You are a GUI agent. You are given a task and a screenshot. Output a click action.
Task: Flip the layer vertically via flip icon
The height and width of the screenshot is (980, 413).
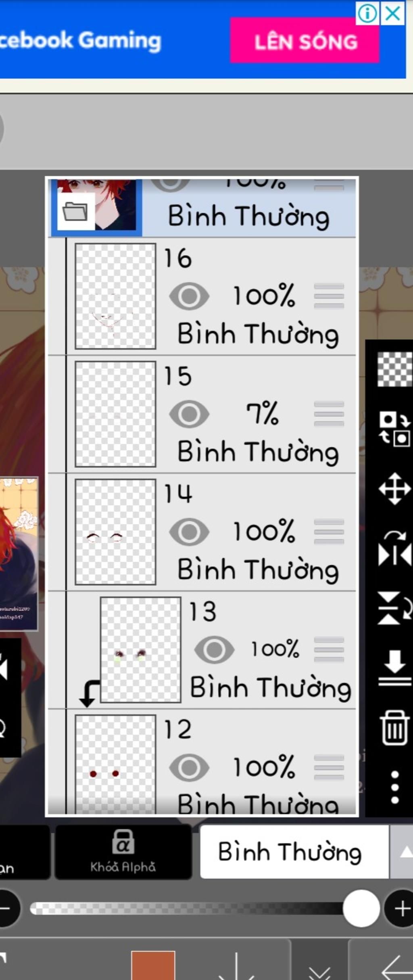pyautogui.click(x=395, y=608)
